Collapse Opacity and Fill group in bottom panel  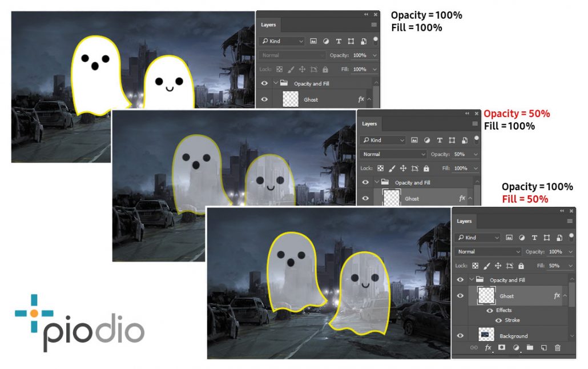[x=472, y=280]
